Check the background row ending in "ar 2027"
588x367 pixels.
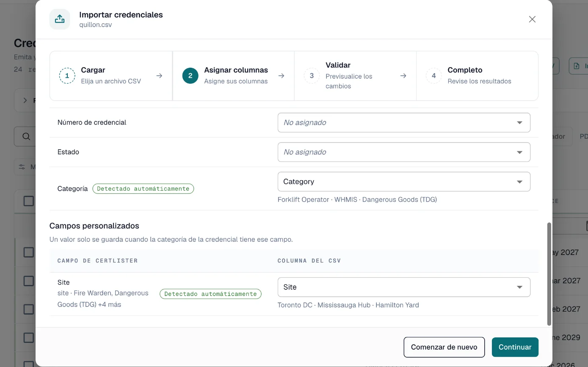pos(28,281)
